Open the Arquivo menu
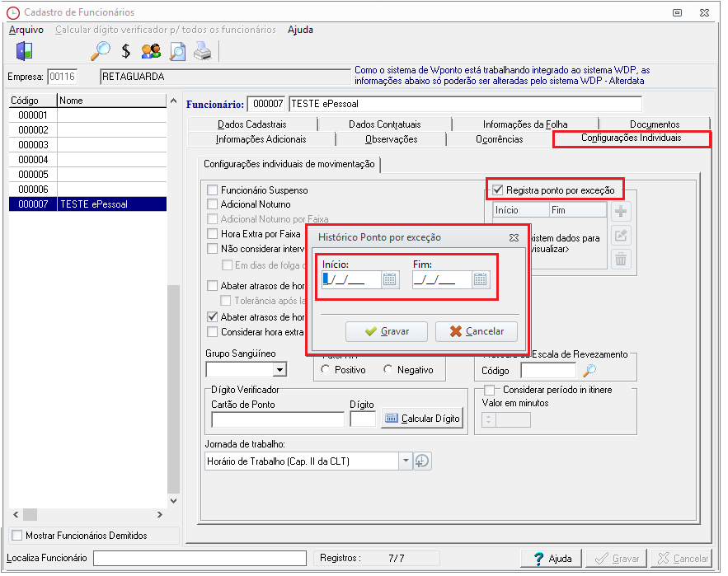 [x=26, y=30]
